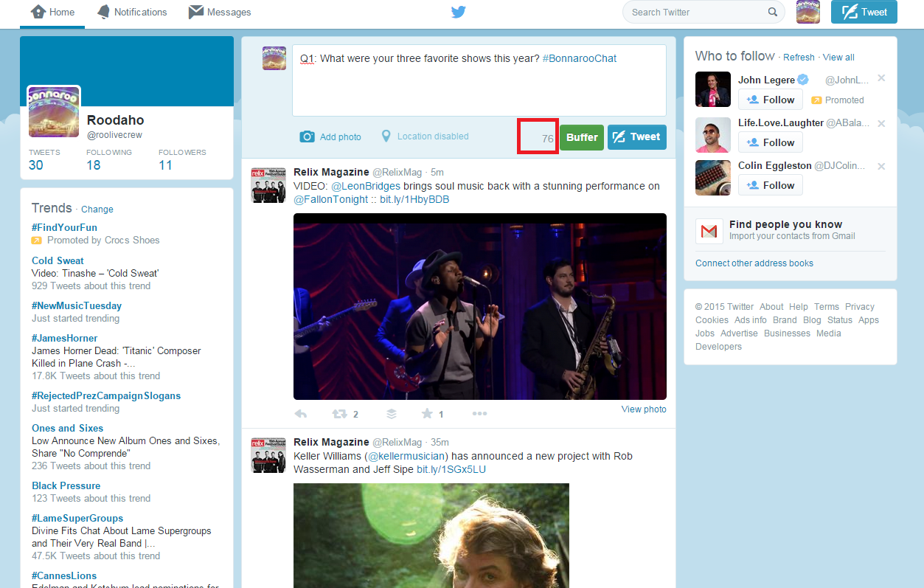The width and height of the screenshot is (924, 588).
Task: Open #LameSuperGroups trend
Action: coord(77,518)
